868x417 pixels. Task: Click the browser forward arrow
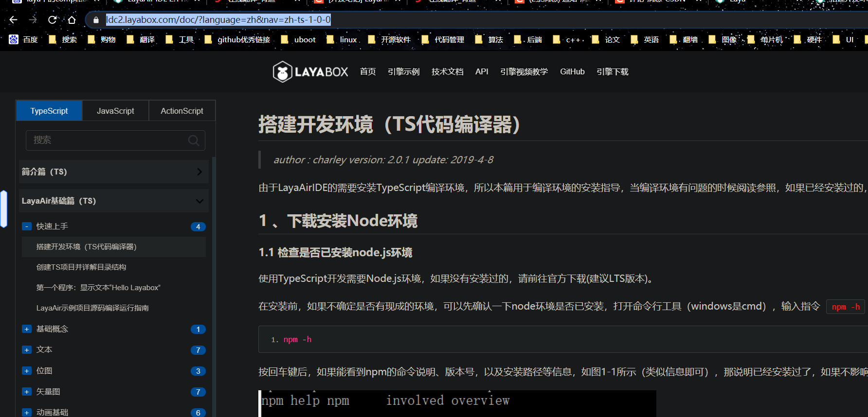pos(33,20)
